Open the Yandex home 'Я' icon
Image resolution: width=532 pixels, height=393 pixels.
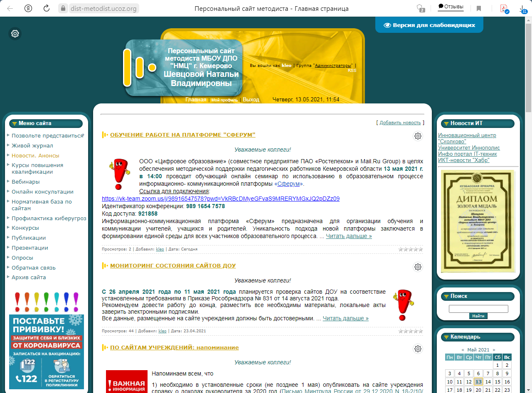[x=28, y=8]
